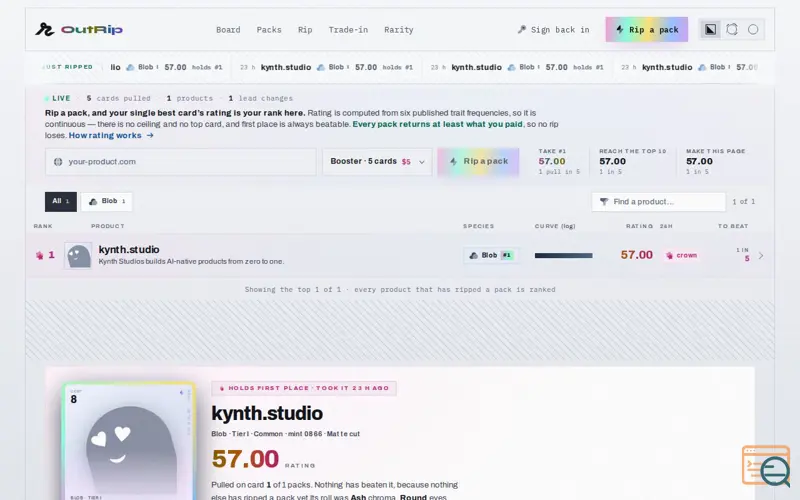Expand the kynth.studio row with the chevron arrow
Screen dimensions: 800x500
pos(761,256)
